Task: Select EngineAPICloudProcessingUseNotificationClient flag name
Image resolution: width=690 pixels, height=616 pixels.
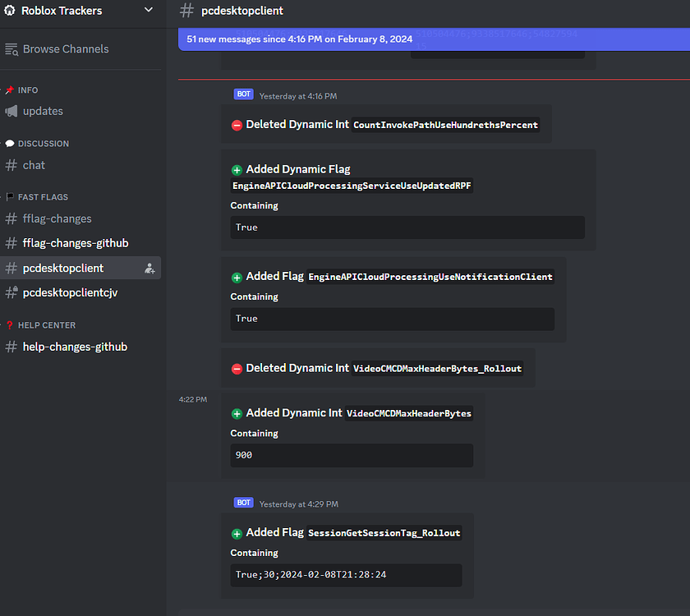Action: coord(430,277)
